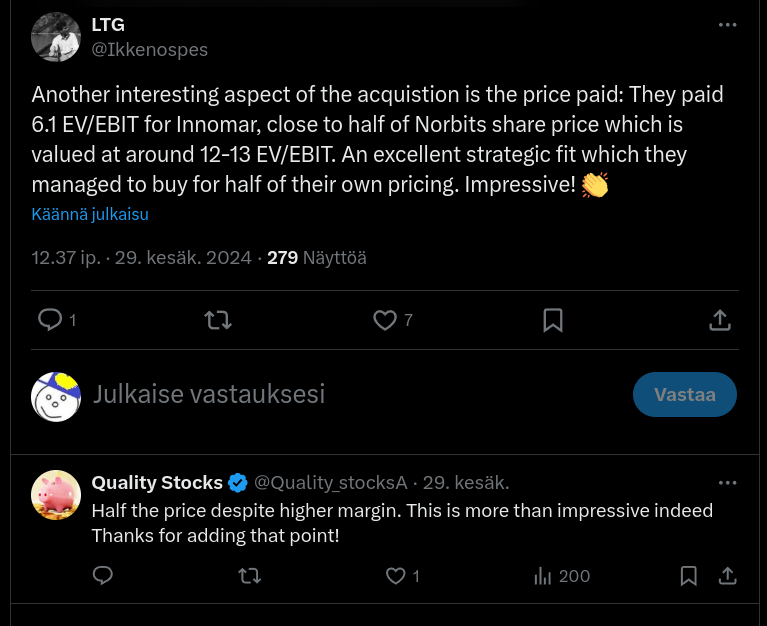Open the Quality Stocks piggy bank avatar

click(56, 495)
